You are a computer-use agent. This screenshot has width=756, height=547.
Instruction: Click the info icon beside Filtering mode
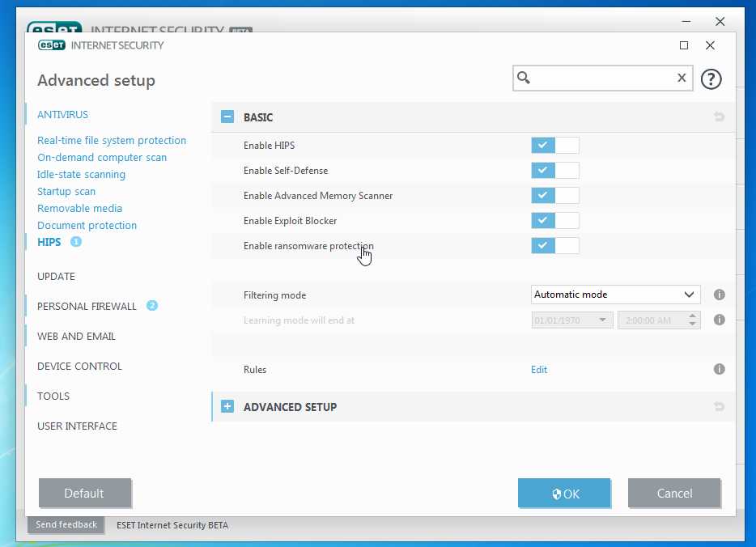[x=719, y=295]
